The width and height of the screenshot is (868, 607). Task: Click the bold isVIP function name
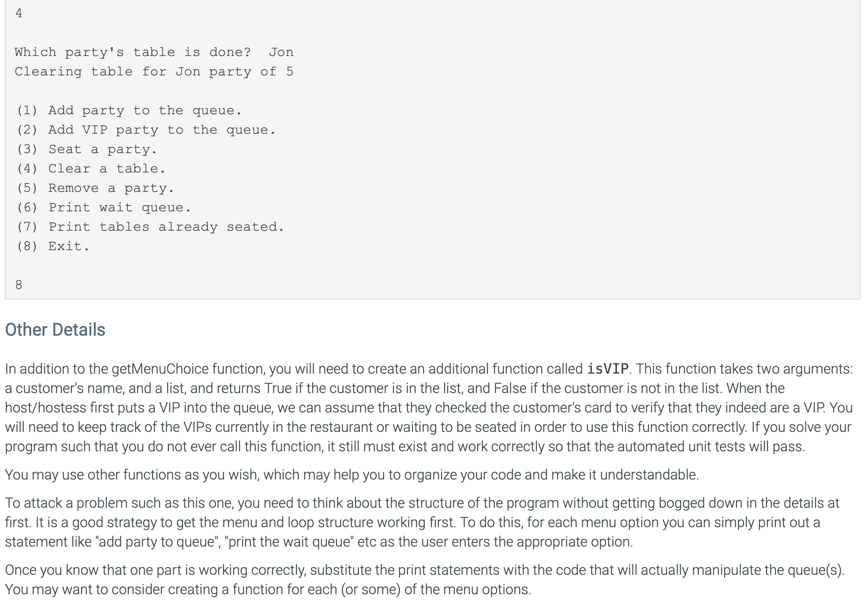click(x=607, y=369)
